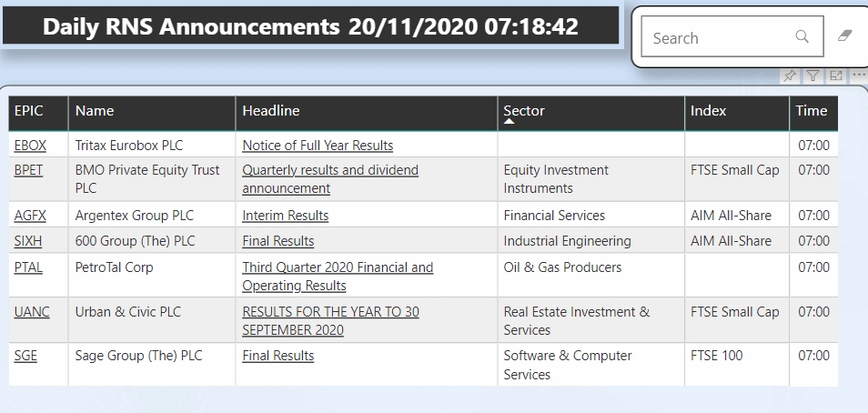Open filters on the table visual
868x413 pixels.
click(813, 76)
